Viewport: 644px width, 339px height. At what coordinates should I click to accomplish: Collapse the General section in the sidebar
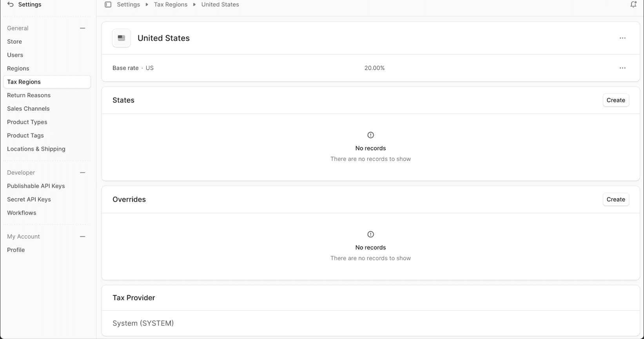click(83, 28)
